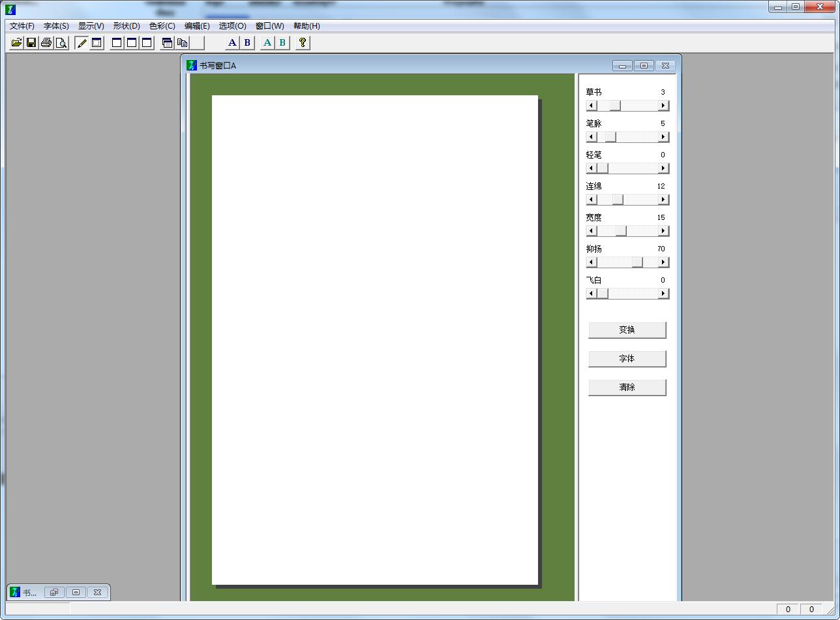Increase 抑扬 with its right arrow

pyautogui.click(x=663, y=262)
